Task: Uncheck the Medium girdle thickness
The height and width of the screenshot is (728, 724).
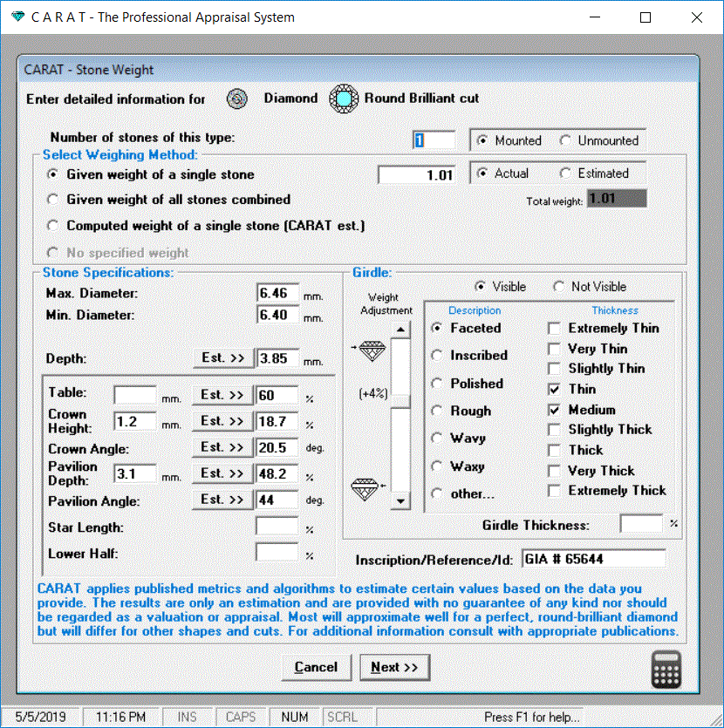Action: [554, 410]
